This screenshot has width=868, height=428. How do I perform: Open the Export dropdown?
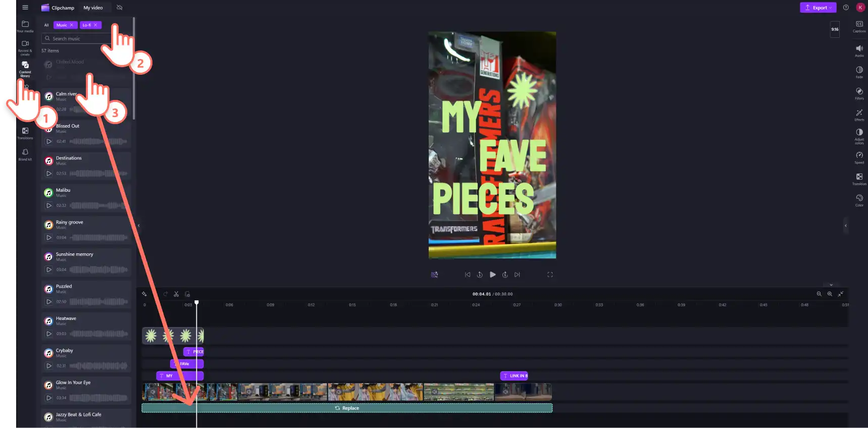point(818,8)
